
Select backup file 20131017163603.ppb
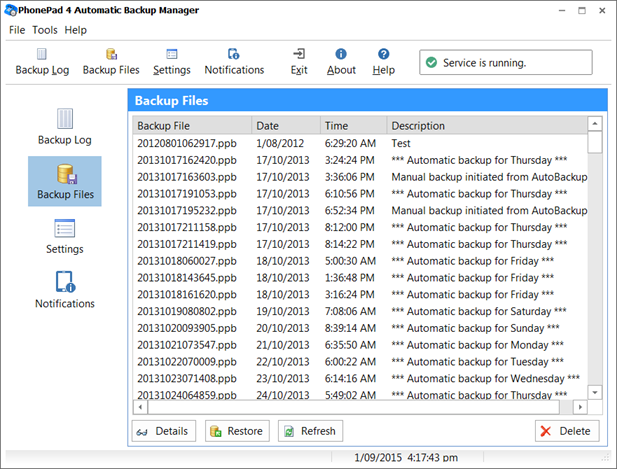[187, 177]
